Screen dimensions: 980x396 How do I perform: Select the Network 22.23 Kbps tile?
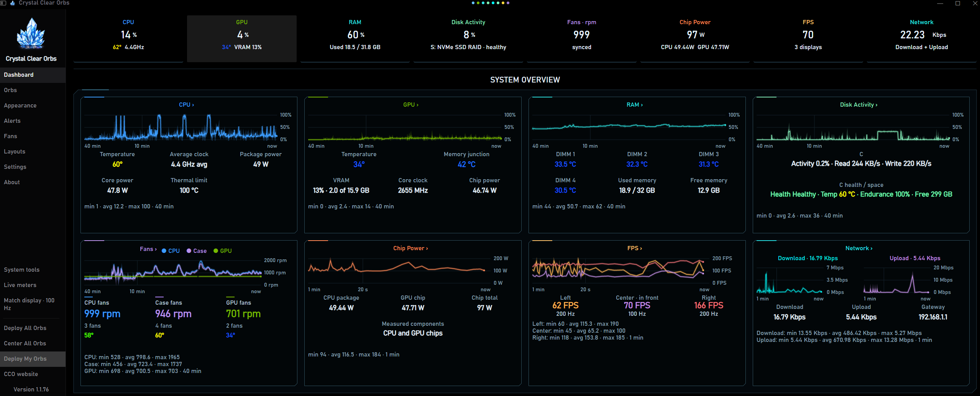922,38
